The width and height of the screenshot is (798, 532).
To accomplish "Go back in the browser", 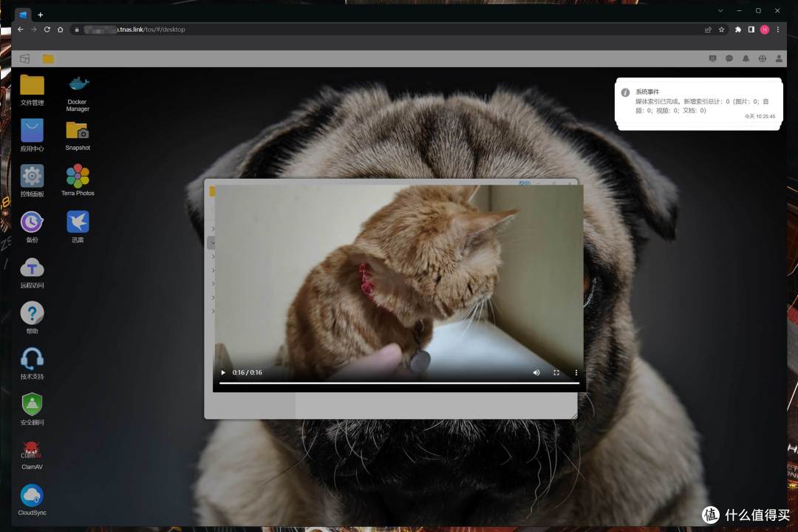I will coord(21,30).
